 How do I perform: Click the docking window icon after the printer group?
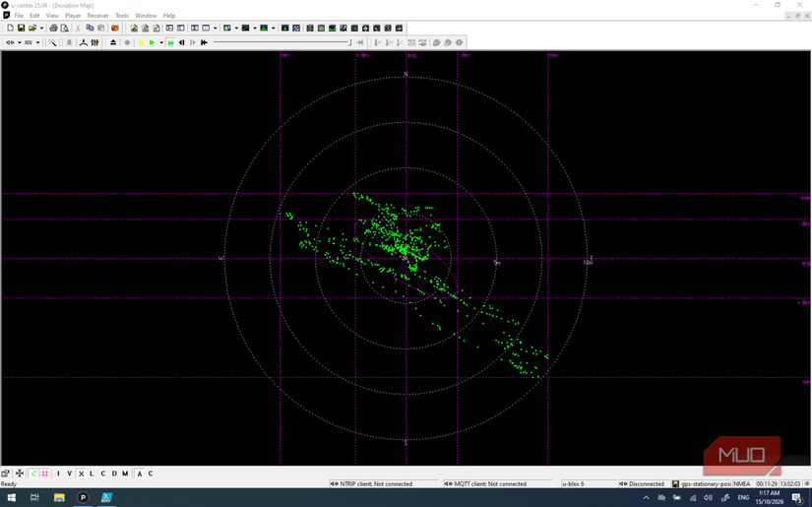169,28
